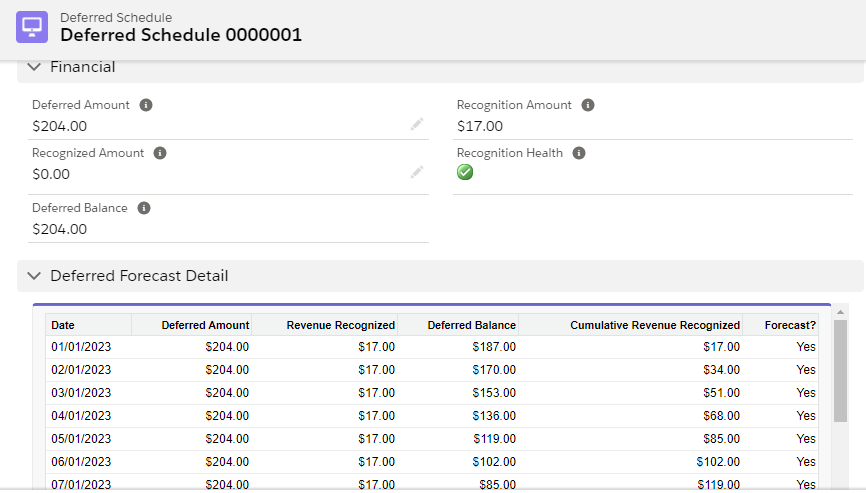Collapse the Financial section

35,67
